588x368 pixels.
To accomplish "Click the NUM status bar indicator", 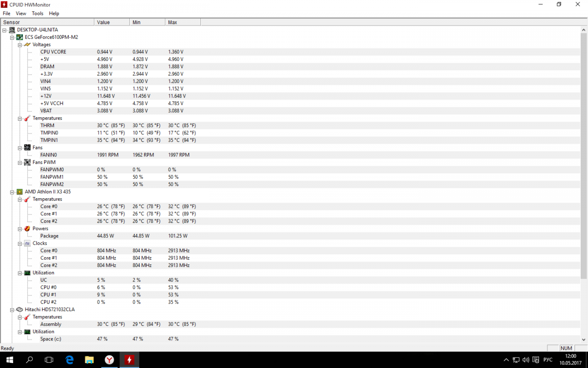I will coord(566,348).
